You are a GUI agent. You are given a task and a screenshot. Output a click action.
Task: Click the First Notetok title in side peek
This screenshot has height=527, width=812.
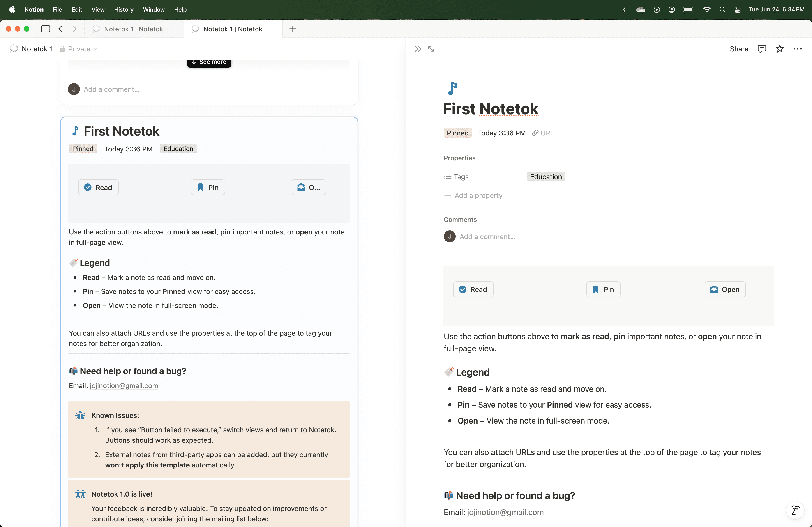point(491,109)
